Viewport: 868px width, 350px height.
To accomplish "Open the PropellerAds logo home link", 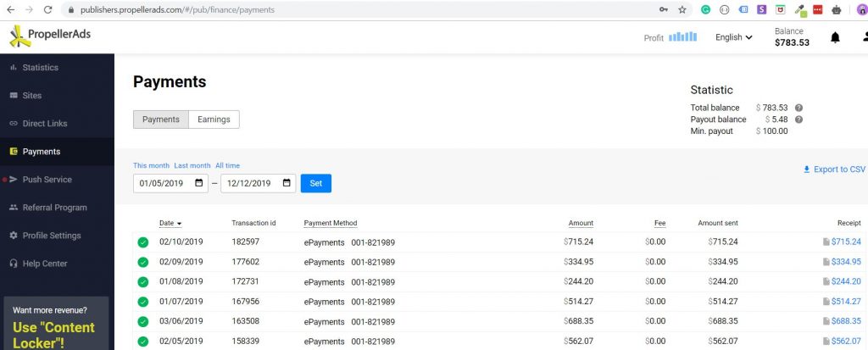I will point(50,36).
